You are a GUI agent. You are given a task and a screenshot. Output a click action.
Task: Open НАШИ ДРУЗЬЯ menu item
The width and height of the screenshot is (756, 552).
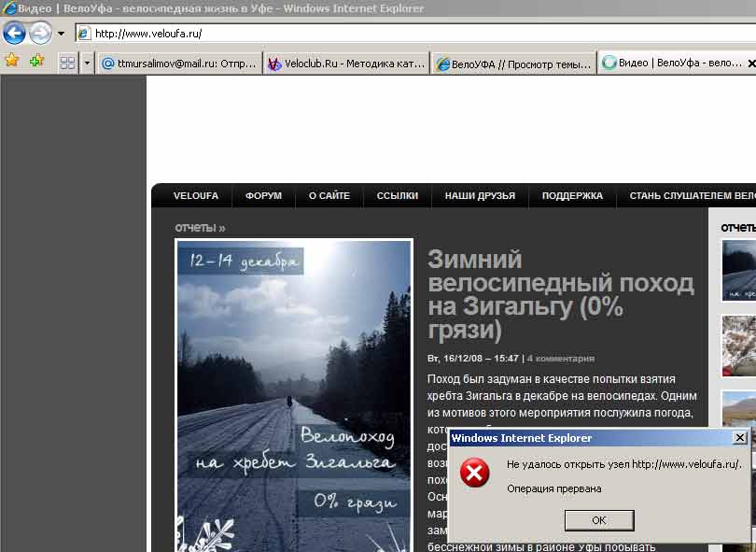[481, 196]
